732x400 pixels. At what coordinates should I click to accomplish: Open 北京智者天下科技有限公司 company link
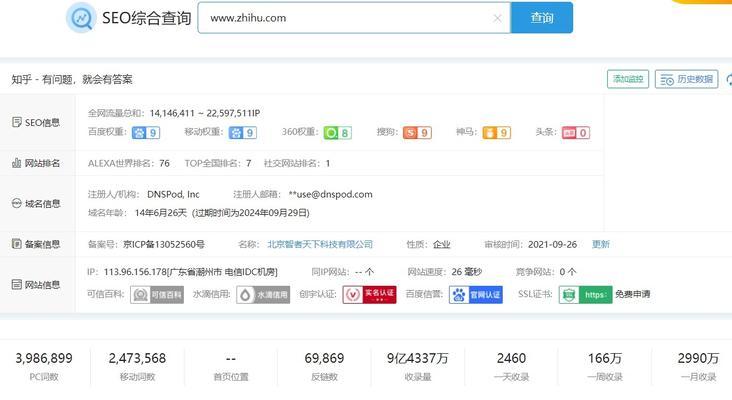(320, 244)
